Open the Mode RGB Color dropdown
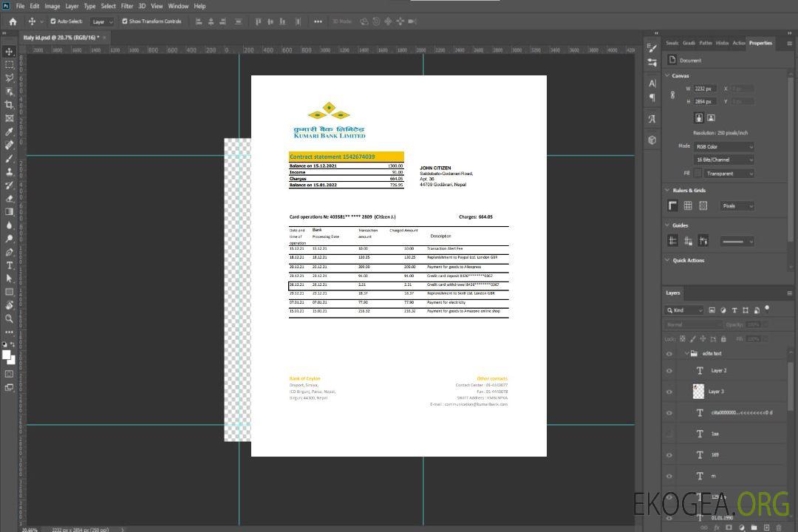This screenshot has height=532, width=798. coord(723,146)
